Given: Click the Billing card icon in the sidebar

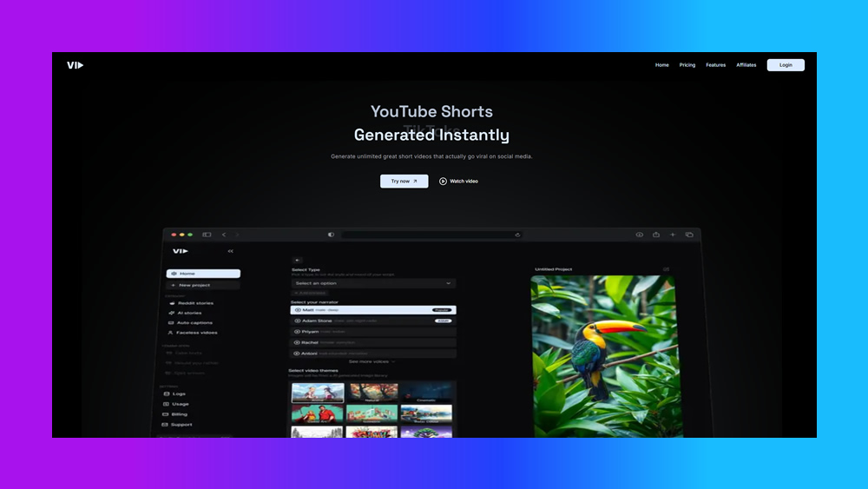Looking at the screenshot, I should [165, 414].
